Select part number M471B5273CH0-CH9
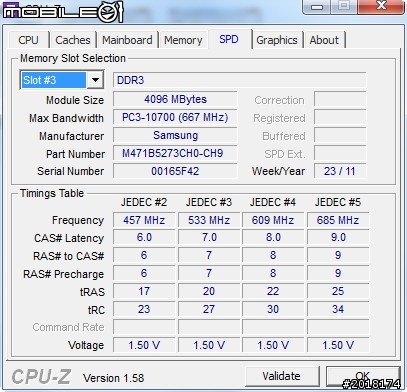The width and height of the screenshot is (407, 392). click(175, 153)
